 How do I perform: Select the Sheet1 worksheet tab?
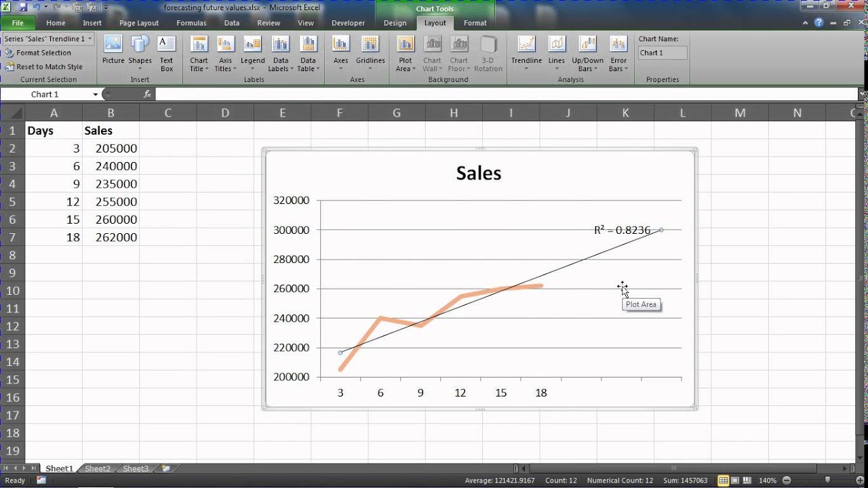point(59,468)
